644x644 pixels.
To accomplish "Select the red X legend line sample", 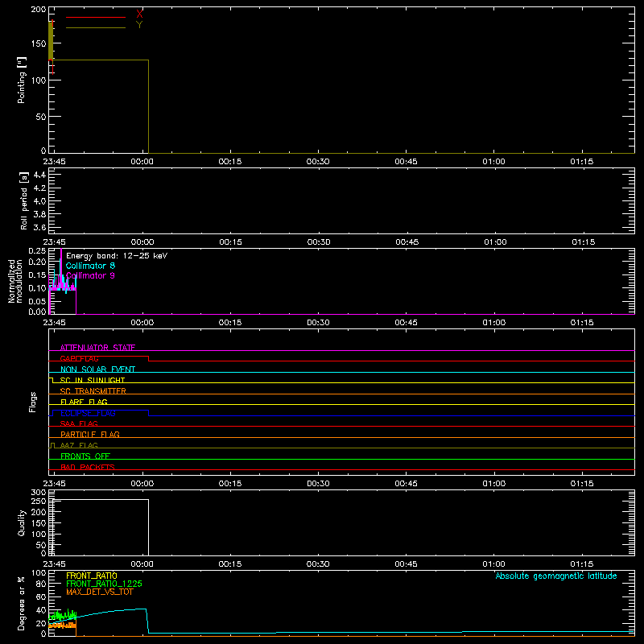I will pyautogui.click(x=96, y=17).
